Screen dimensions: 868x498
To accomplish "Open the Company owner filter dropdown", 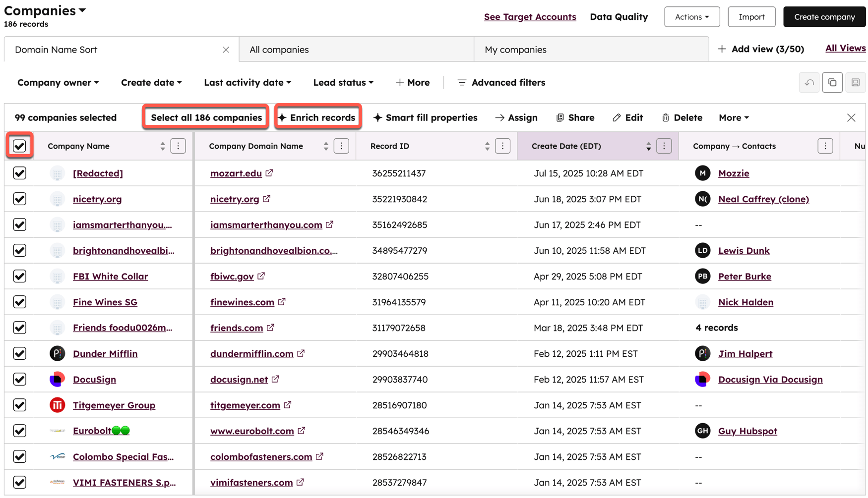I will pyautogui.click(x=58, y=82).
